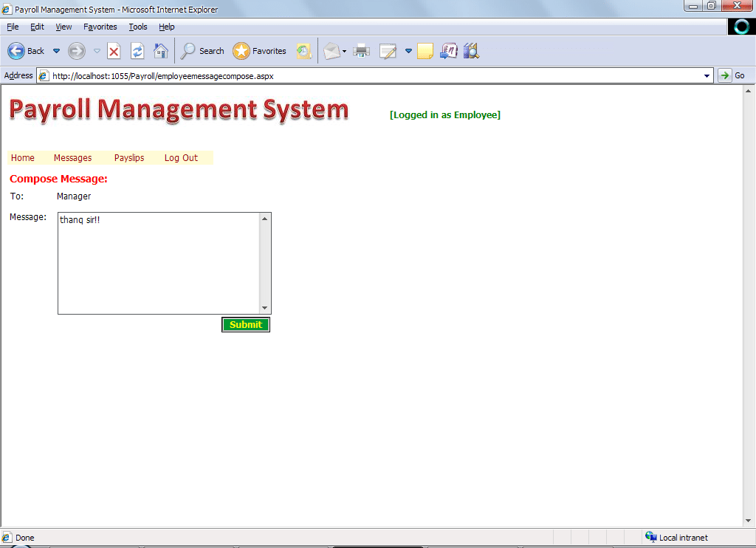Viewport: 756px width, 548px height.
Task: Log Out of the payroll system
Action: 181,158
